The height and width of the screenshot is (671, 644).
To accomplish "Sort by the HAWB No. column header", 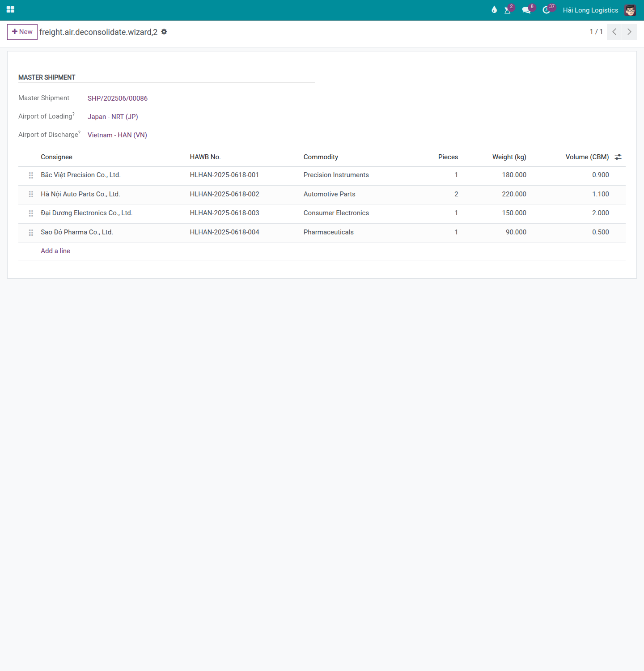I will pyautogui.click(x=205, y=157).
